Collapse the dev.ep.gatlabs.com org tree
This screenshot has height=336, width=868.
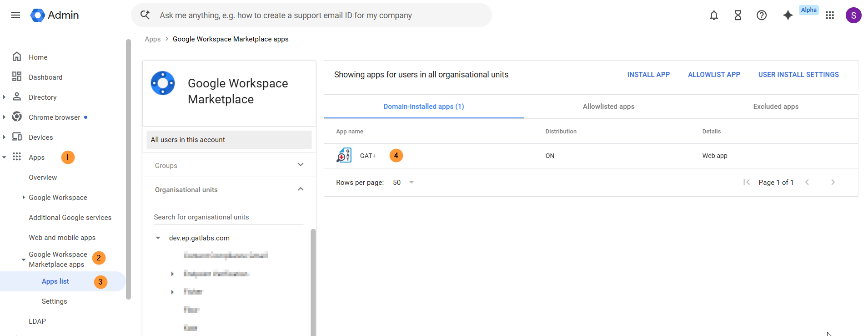tap(158, 238)
